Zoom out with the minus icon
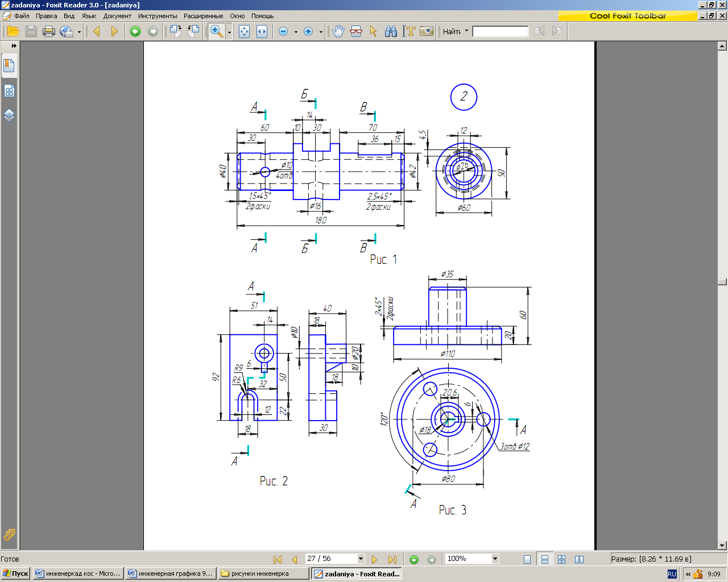Screen dimensions: 728x582 [x=283, y=31]
